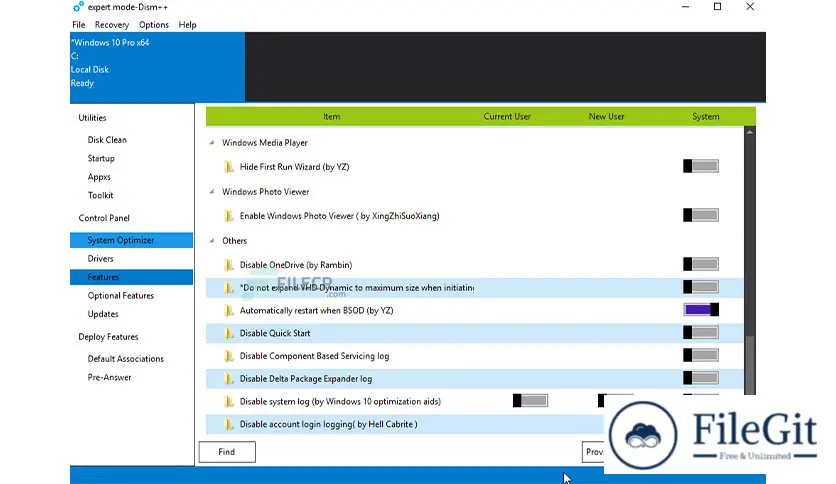Select Updates in sidebar
Image resolution: width=836 pixels, height=484 pixels.
tap(103, 314)
